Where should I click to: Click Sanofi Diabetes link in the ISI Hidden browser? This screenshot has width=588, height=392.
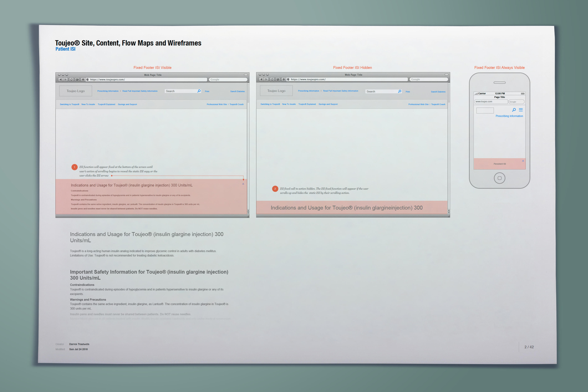point(438,92)
